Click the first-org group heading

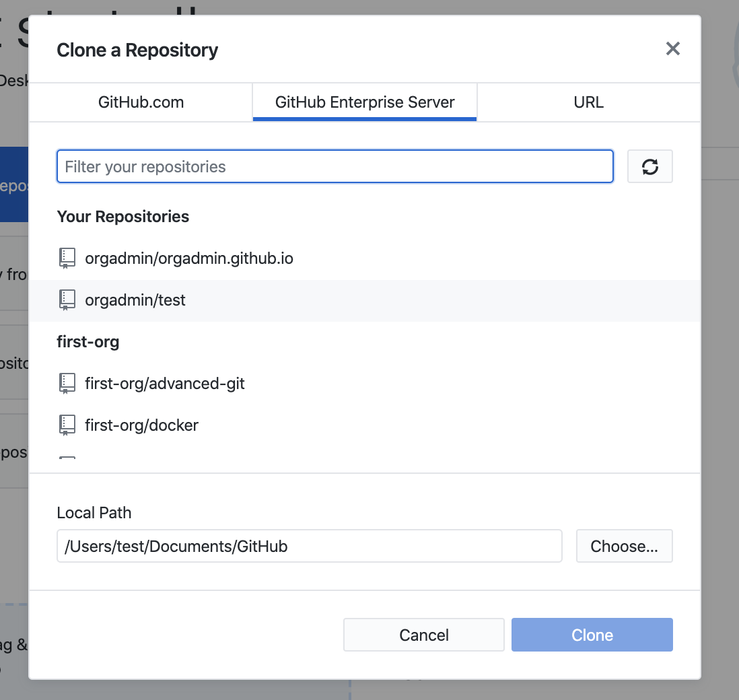88,342
